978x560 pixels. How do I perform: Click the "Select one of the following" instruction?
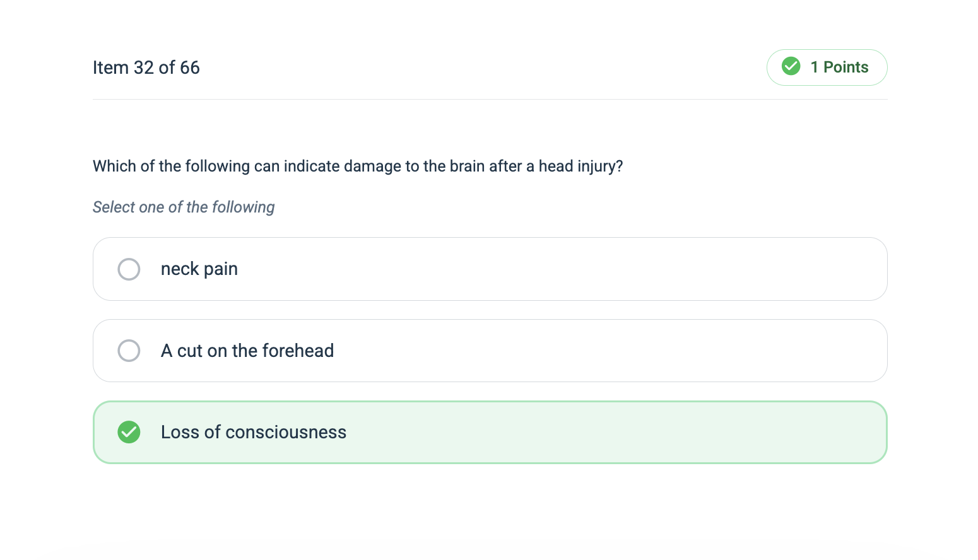pyautogui.click(x=184, y=207)
